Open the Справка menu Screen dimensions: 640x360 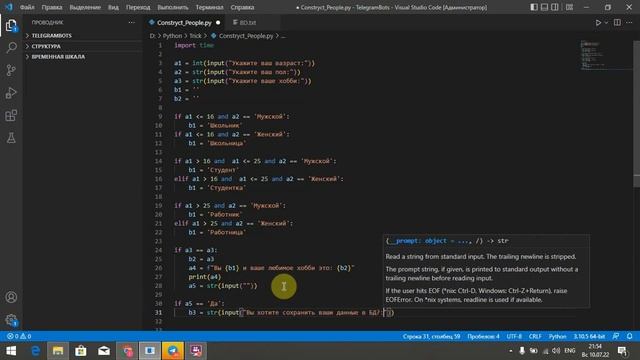pos(242,7)
